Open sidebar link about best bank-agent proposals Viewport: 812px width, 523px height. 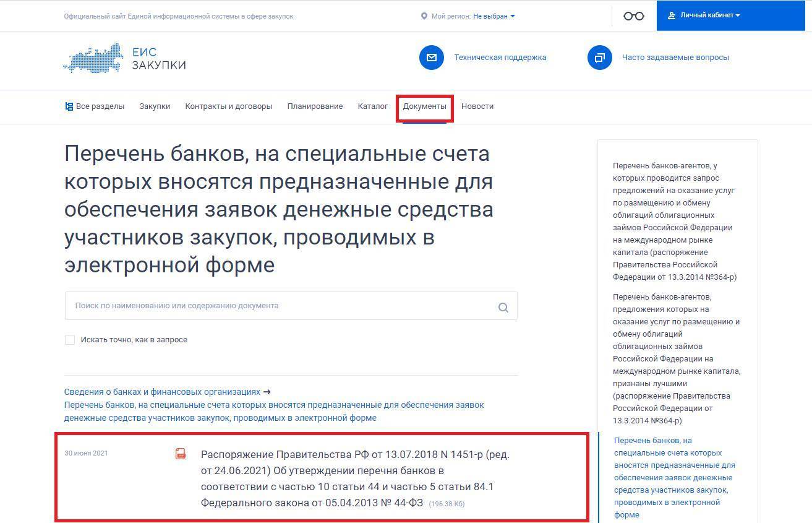tap(677, 358)
